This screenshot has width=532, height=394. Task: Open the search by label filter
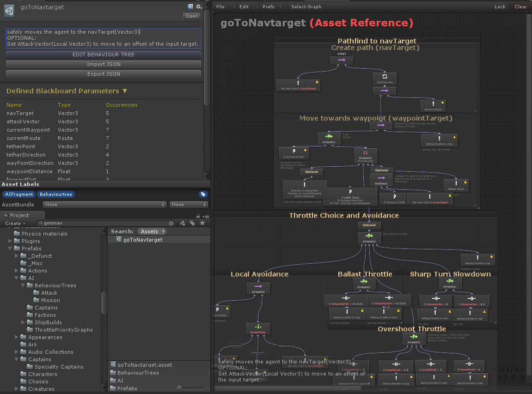tap(192, 223)
